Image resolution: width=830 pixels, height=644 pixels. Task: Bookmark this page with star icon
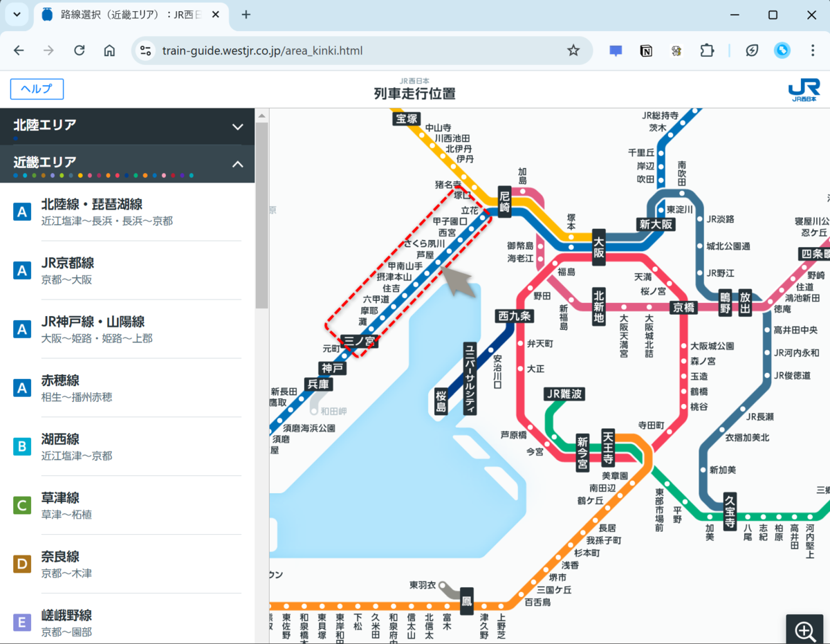[573, 50]
